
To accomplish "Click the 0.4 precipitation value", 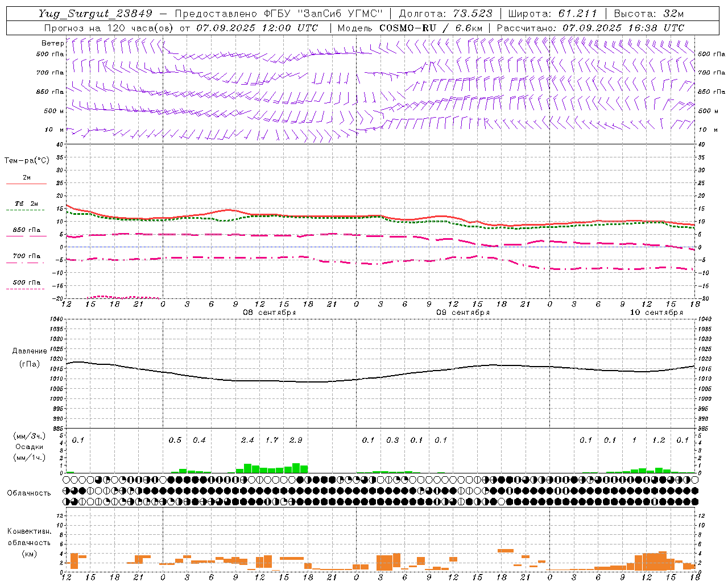I will click(199, 440).
